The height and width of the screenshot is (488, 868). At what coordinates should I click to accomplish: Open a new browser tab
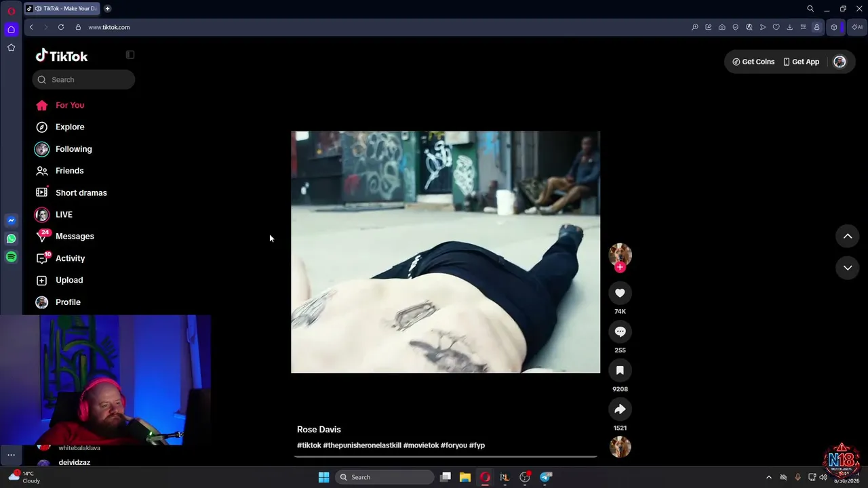107,9
